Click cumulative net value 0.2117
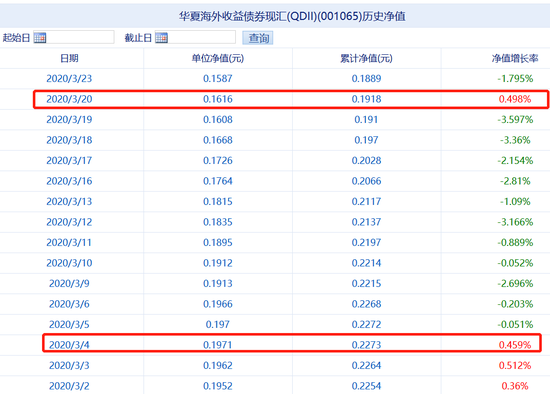550x394 pixels. click(366, 202)
